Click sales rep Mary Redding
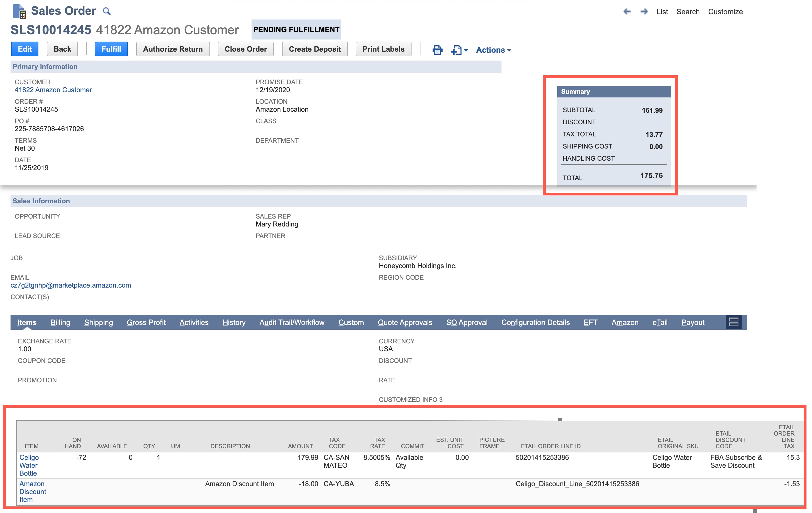The image size is (812, 513). [277, 224]
